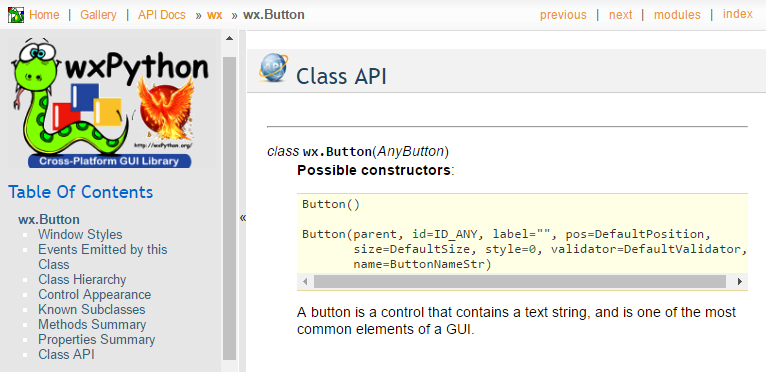
Task: Jump to Window Styles section
Action: (x=80, y=235)
